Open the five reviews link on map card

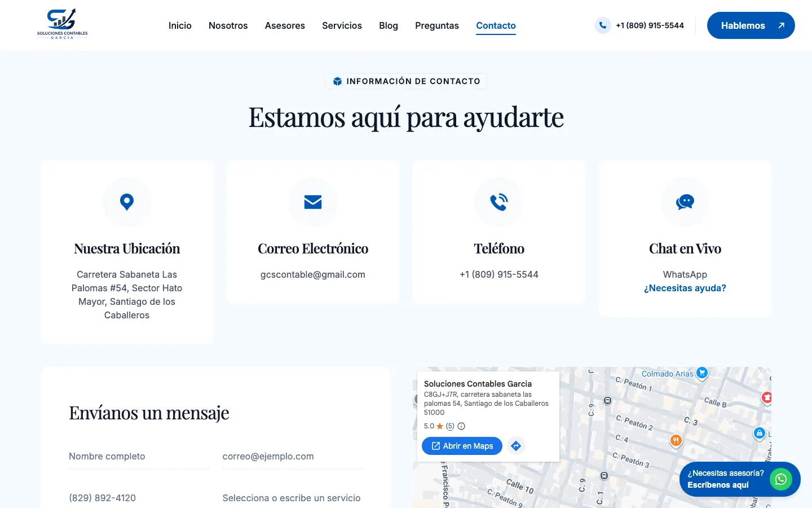point(450,426)
